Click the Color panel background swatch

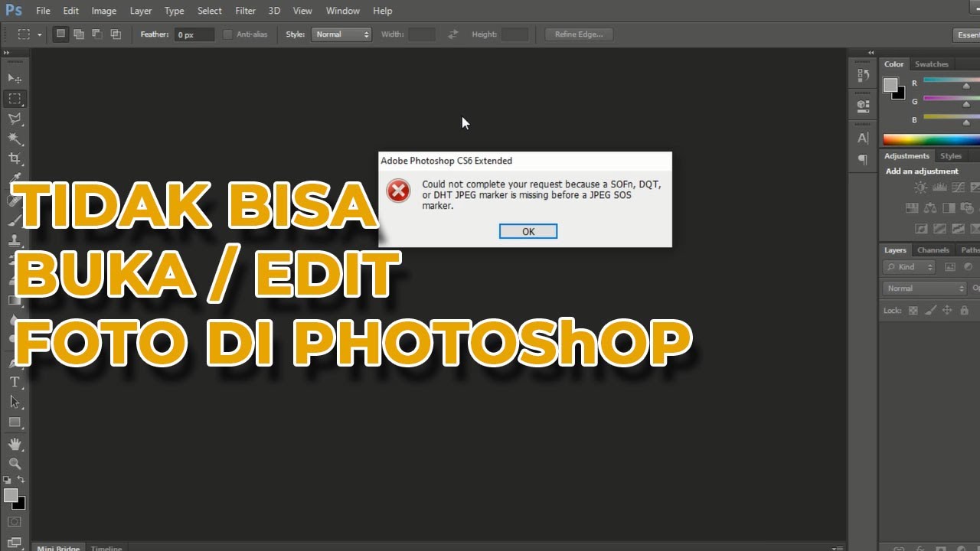(900, 95)
